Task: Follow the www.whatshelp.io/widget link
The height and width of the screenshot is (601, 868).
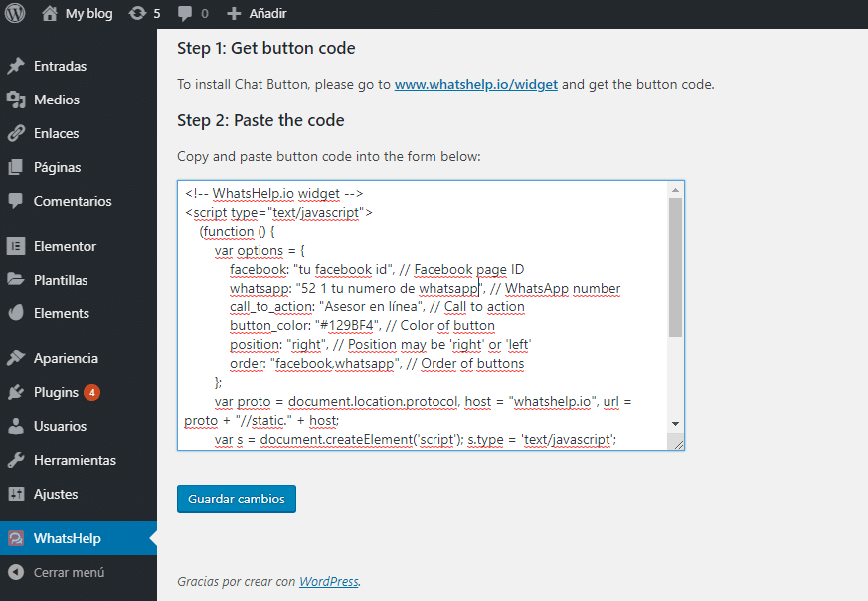Action: (x=476, y=84)
